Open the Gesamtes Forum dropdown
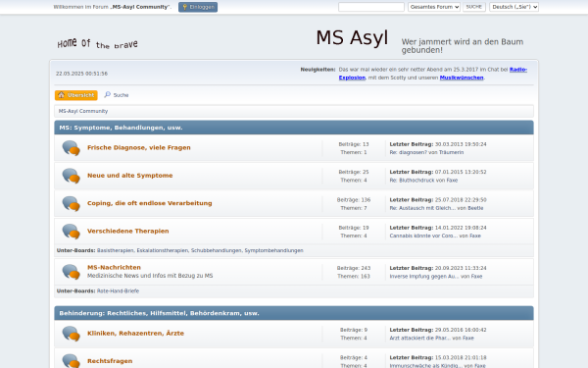The height and width of the screenshot is (368, 588). click(x=434, y=7)
